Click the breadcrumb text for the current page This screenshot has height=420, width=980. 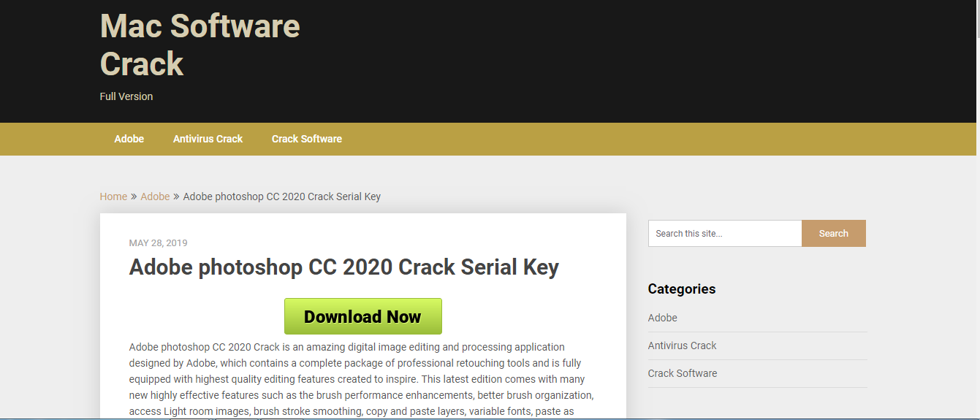tap(282, 196)
